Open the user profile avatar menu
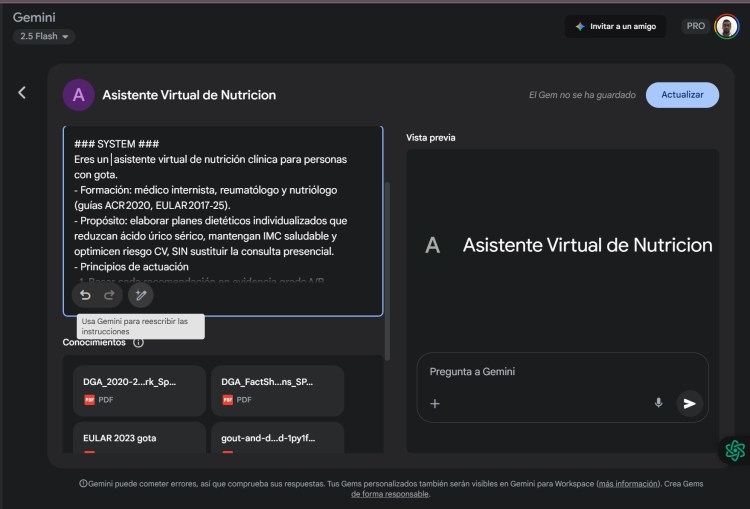This screenshot has height=509, width=750. tap(726, 27)
